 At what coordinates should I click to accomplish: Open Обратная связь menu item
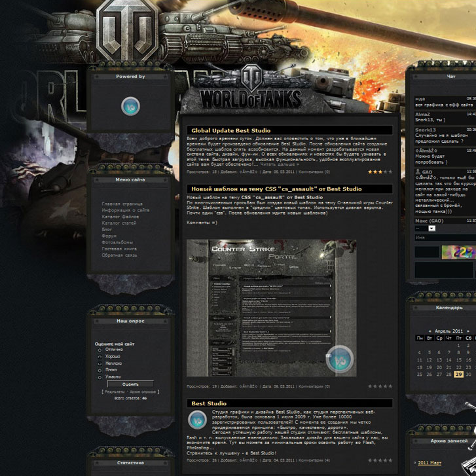coord(119,255)
